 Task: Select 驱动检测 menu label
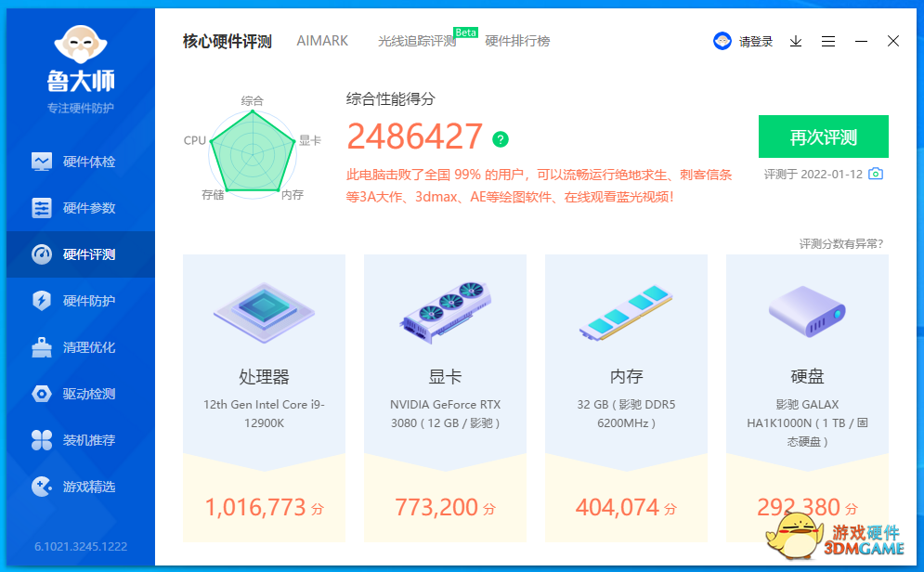[89, 394]
